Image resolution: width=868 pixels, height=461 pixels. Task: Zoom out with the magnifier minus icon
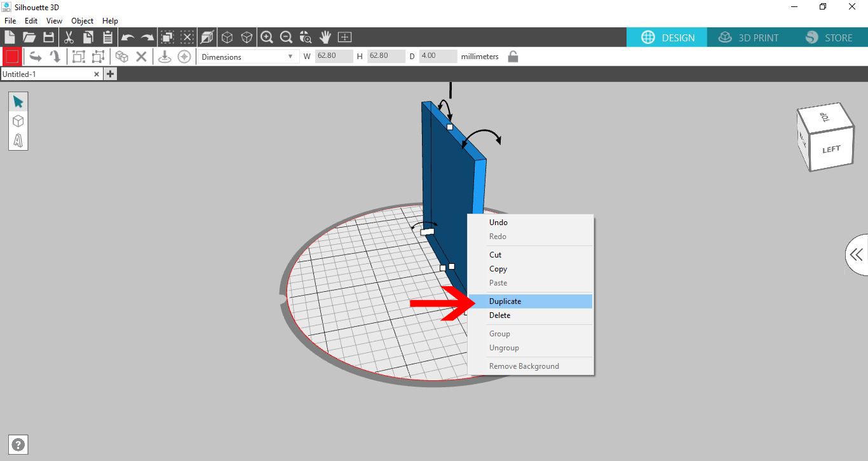tap(286, 37)
